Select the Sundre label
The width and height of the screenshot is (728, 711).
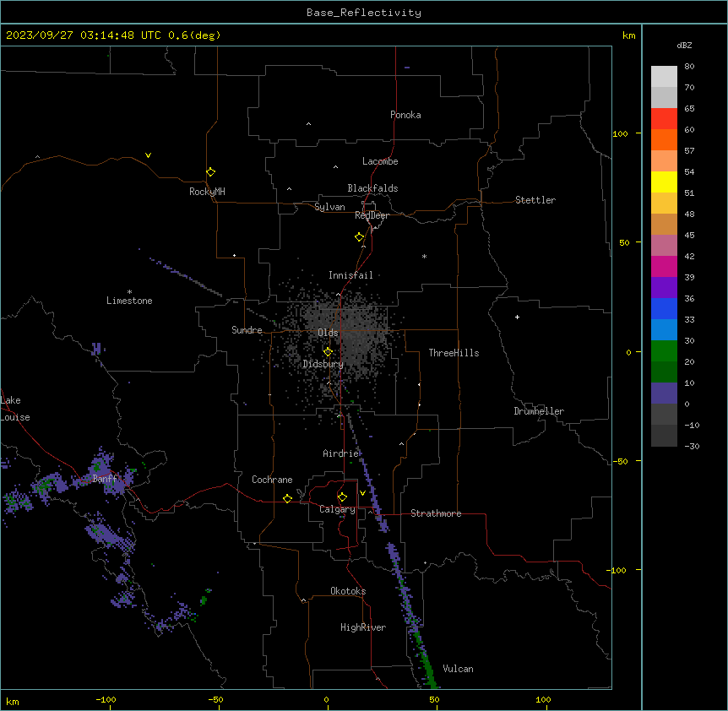(x=247, y=330)
